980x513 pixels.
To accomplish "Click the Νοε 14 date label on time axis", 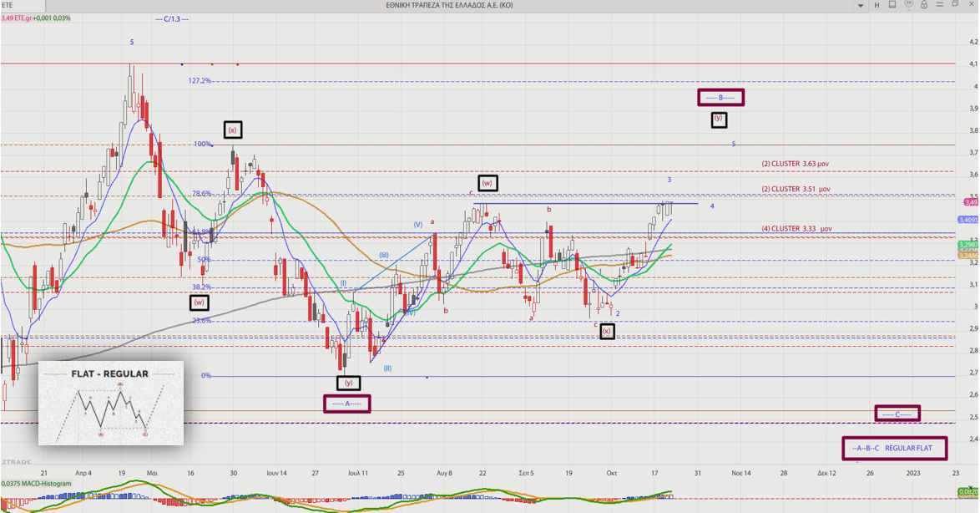I will click(741, 473).
